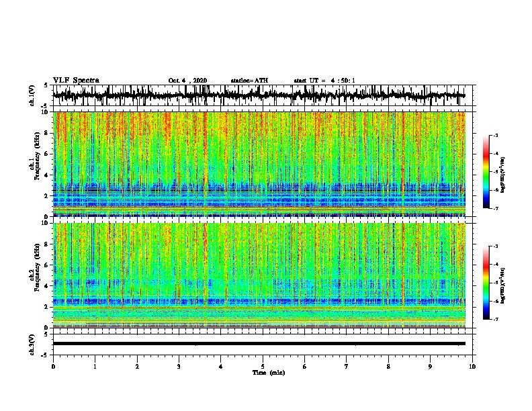Click the time axis tick label "4"

point(221,367)
